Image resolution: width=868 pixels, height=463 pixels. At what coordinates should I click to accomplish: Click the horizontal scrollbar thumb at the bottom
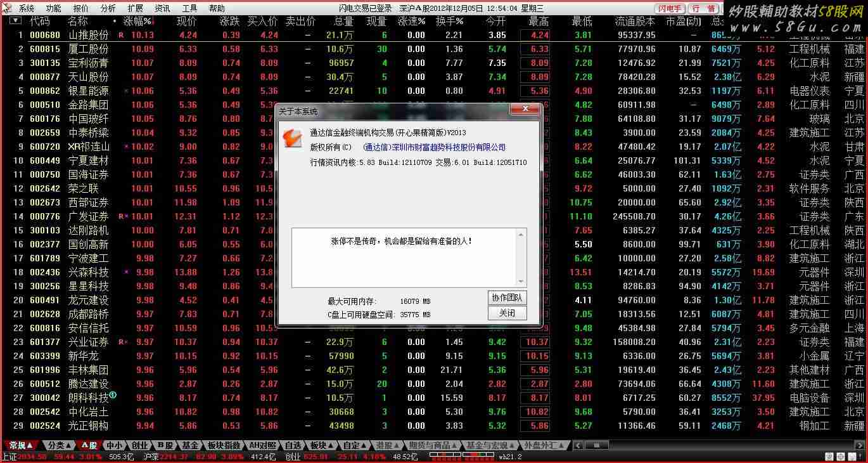[596, 445]
